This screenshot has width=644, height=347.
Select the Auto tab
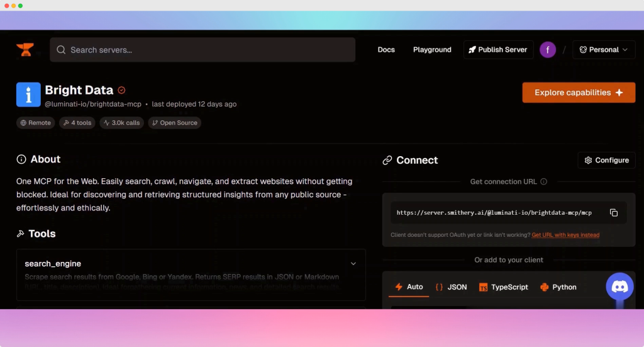point(408,287)
